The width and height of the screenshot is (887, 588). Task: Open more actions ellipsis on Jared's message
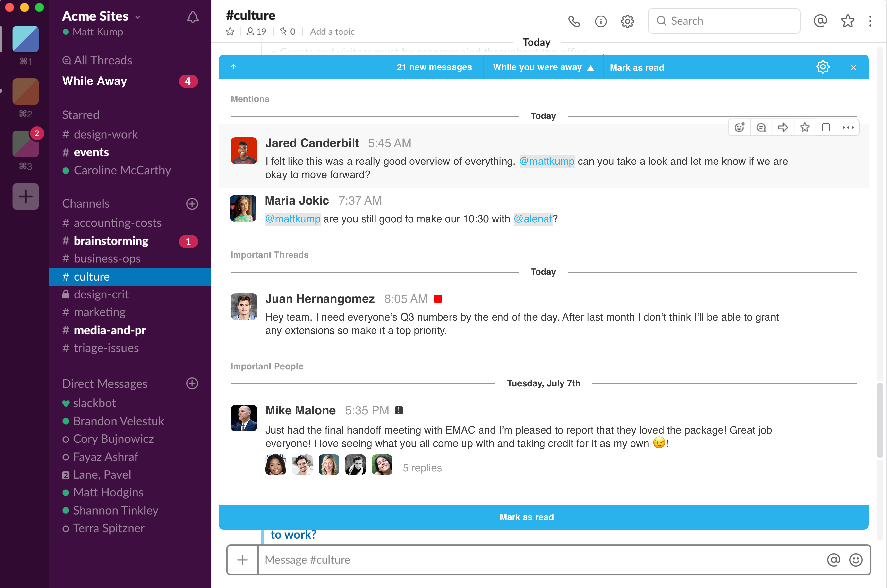click(x=848, y=128)
